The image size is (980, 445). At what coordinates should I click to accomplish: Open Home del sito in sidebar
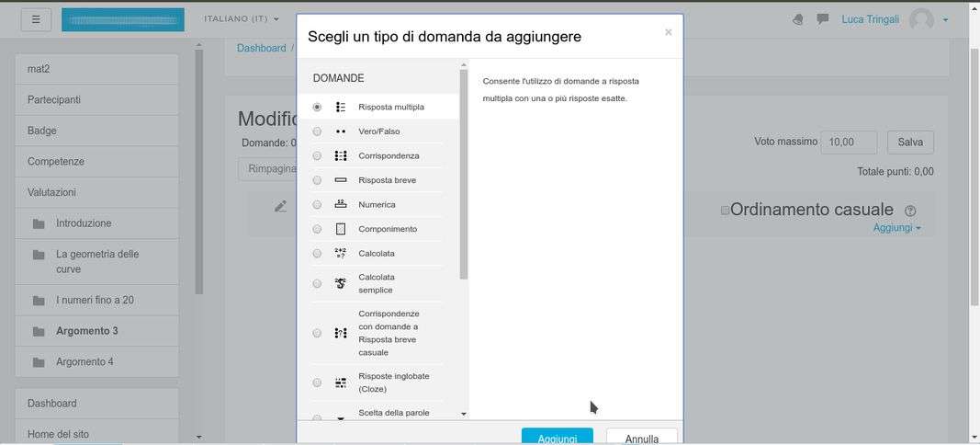pos(96,432)
